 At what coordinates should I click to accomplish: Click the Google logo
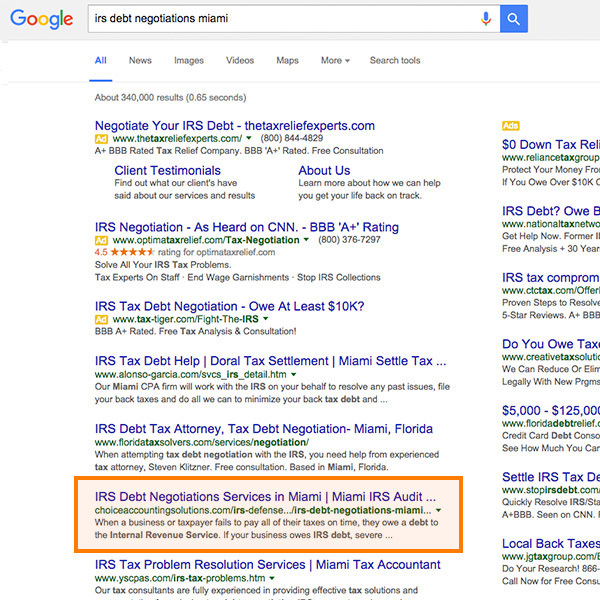point(41,19)
